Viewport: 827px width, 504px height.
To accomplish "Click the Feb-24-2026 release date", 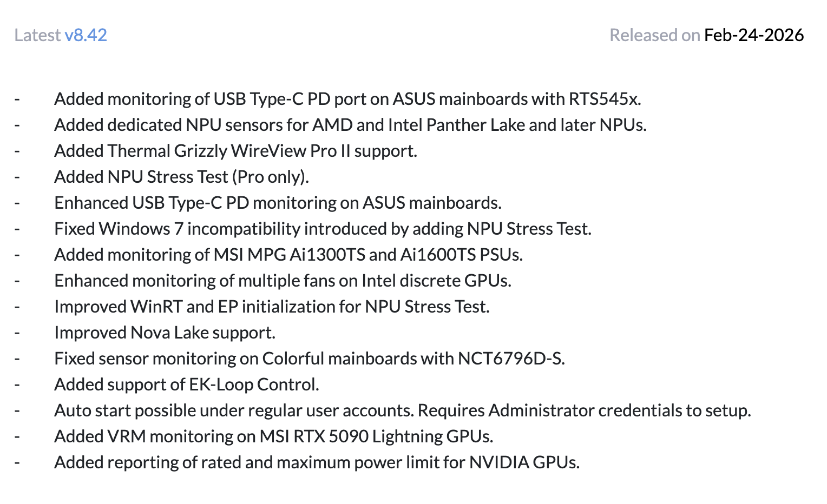I will (x=753, y=35).
